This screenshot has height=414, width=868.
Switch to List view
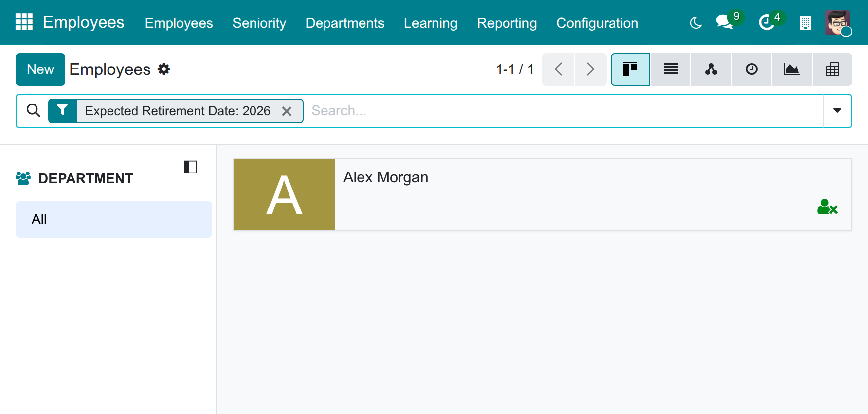[671, 69]
